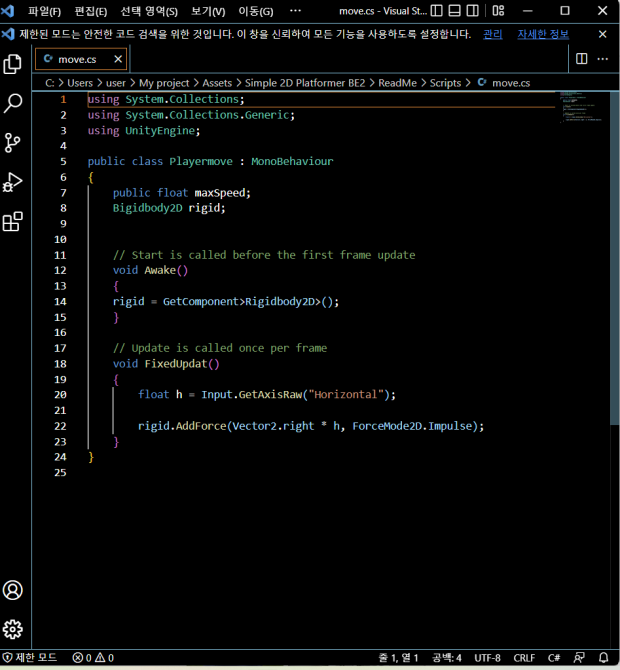Click breadcrumb segment user
The image size is (620, 670).
[x=116, y=83]
